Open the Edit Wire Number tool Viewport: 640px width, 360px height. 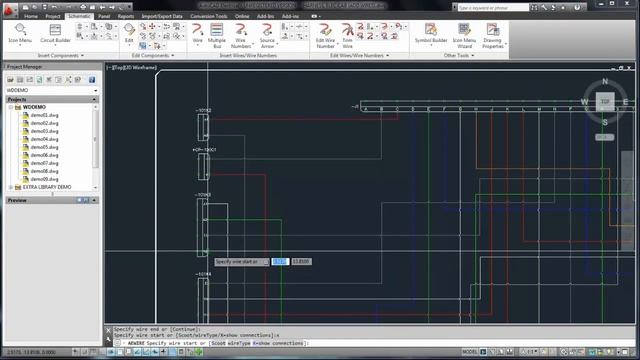click(325, 36)
